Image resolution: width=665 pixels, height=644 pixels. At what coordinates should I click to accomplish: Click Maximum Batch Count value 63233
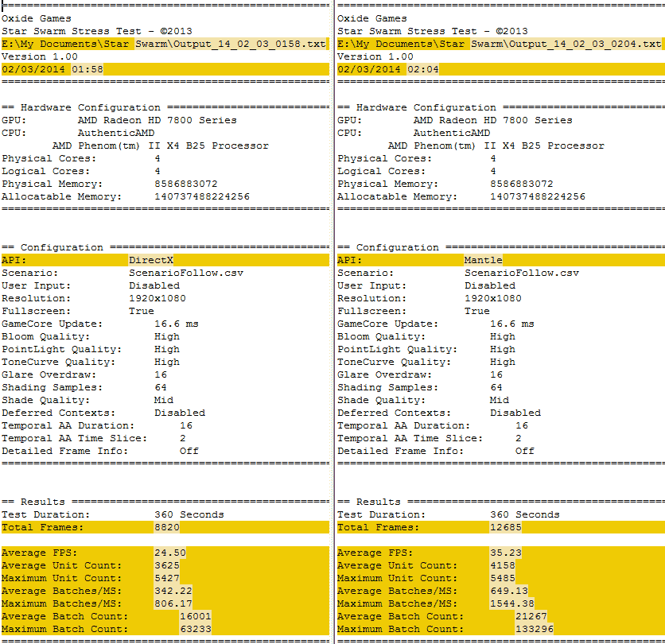tap(195, 629)
